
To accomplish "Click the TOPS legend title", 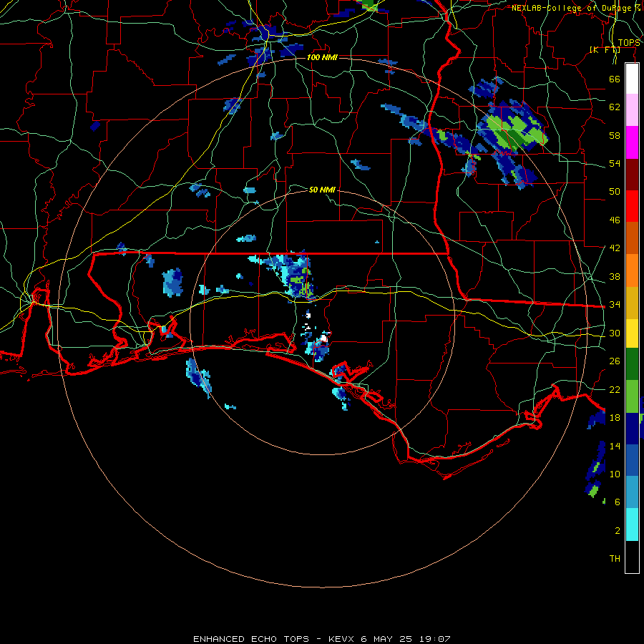I will [x=629, y=43].
